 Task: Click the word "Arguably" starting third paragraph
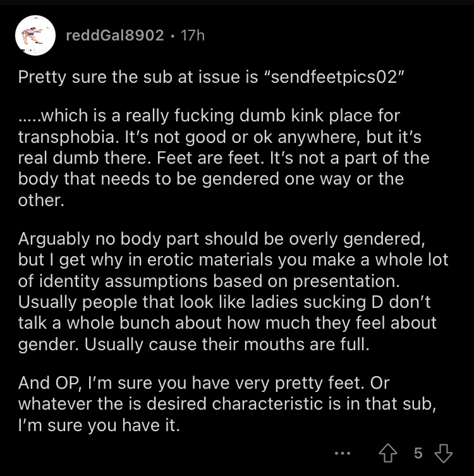point(54,239)
